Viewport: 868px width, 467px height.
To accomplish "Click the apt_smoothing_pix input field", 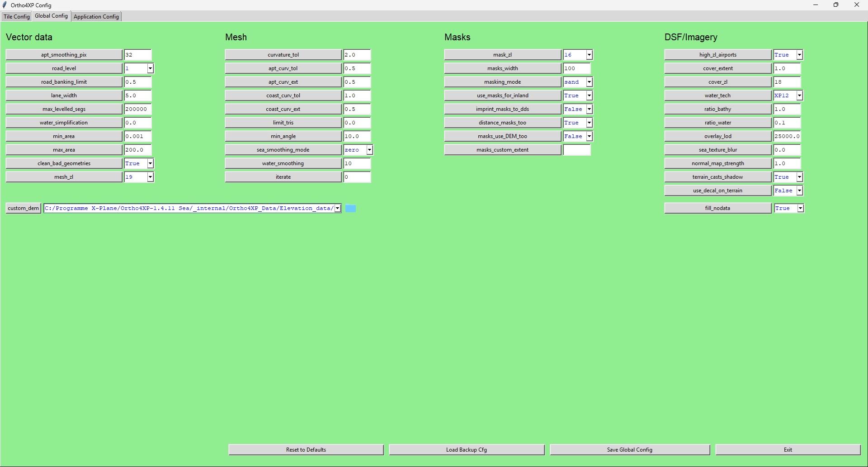I will pos(137,55).
